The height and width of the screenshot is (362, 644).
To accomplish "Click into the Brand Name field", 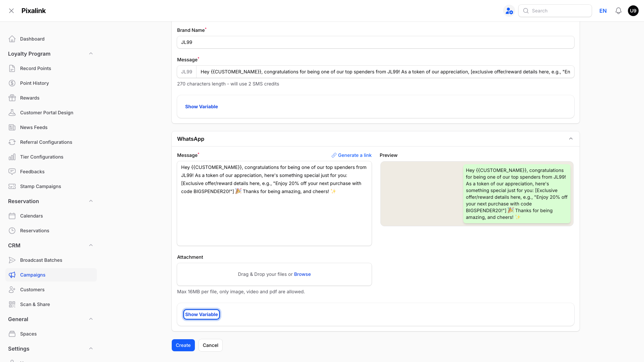I will pos(376,42).
